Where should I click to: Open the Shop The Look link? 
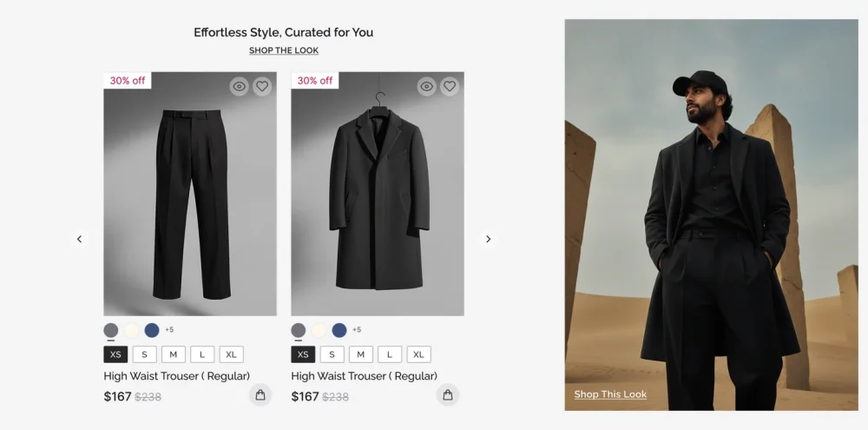click(284, 50)
